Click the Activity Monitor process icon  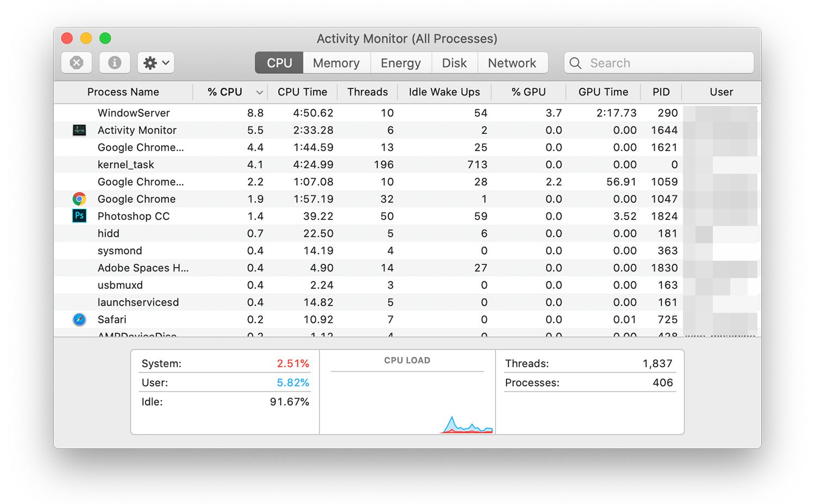pyautogui.click(x=79, y=130)
